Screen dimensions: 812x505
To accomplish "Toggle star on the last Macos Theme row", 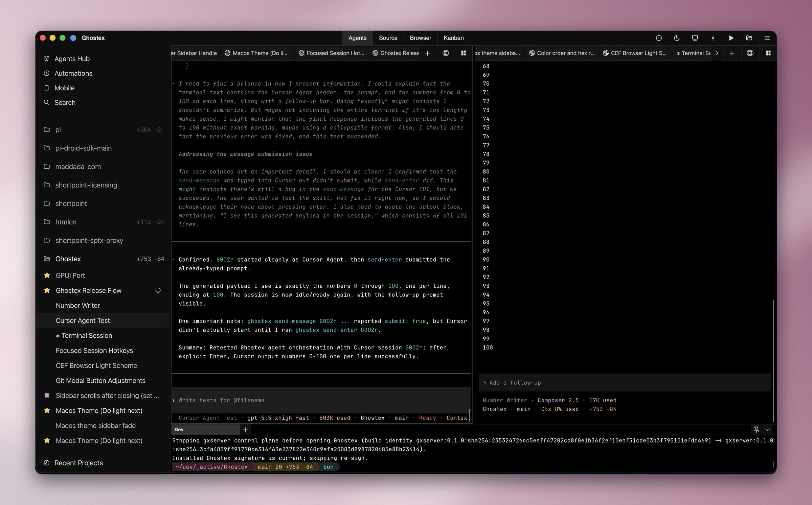I will 47,440.
